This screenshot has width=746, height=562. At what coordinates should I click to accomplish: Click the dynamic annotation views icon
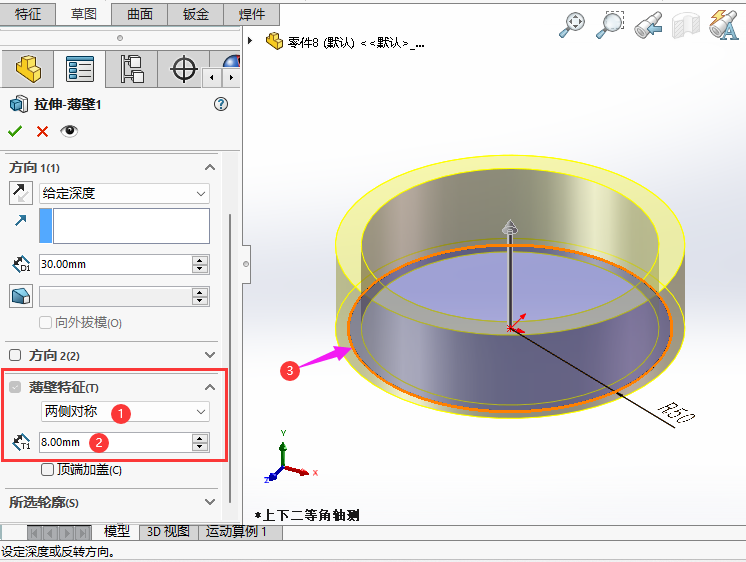pos(724,24)
